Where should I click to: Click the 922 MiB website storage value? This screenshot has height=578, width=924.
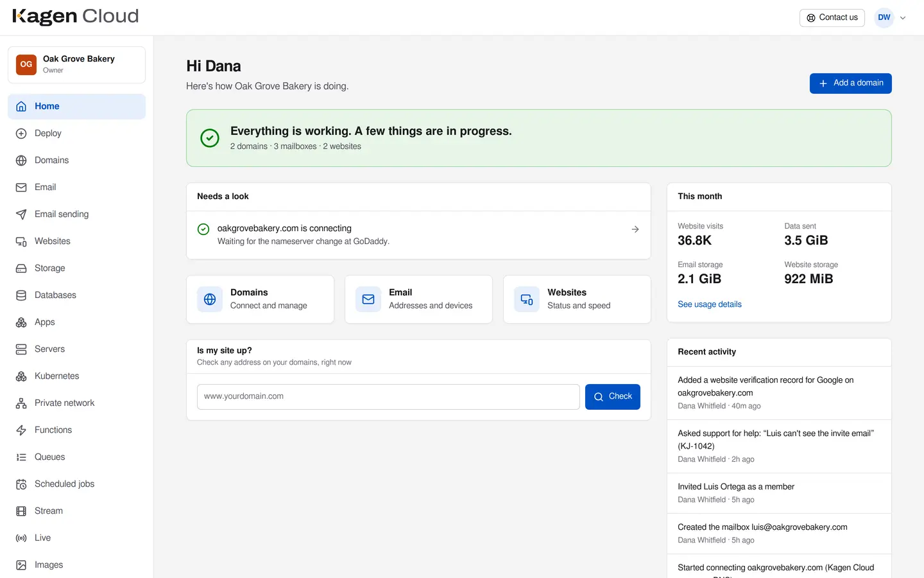coord(809,279)
